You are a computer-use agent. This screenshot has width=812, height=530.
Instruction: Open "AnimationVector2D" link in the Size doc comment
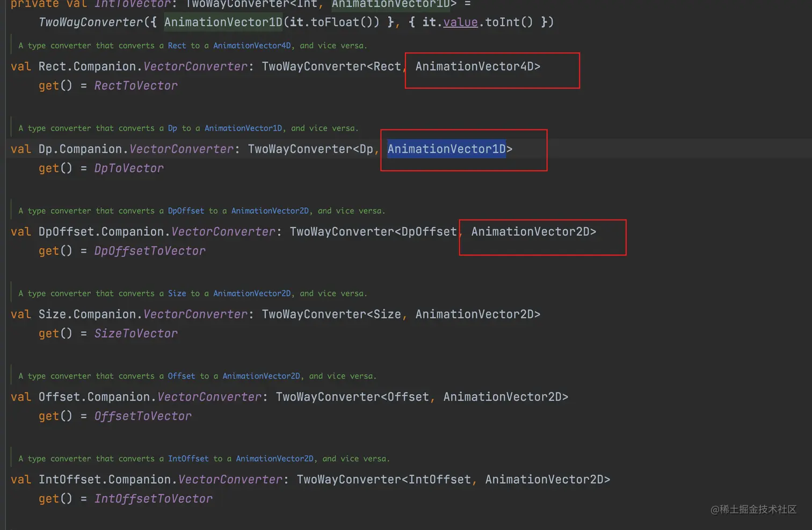click(x=252, y=294)
